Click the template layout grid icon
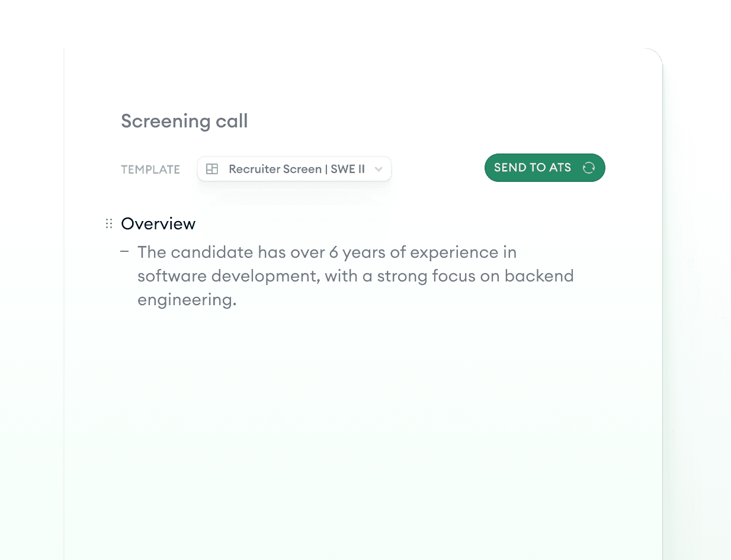 [x=212, y=169]
